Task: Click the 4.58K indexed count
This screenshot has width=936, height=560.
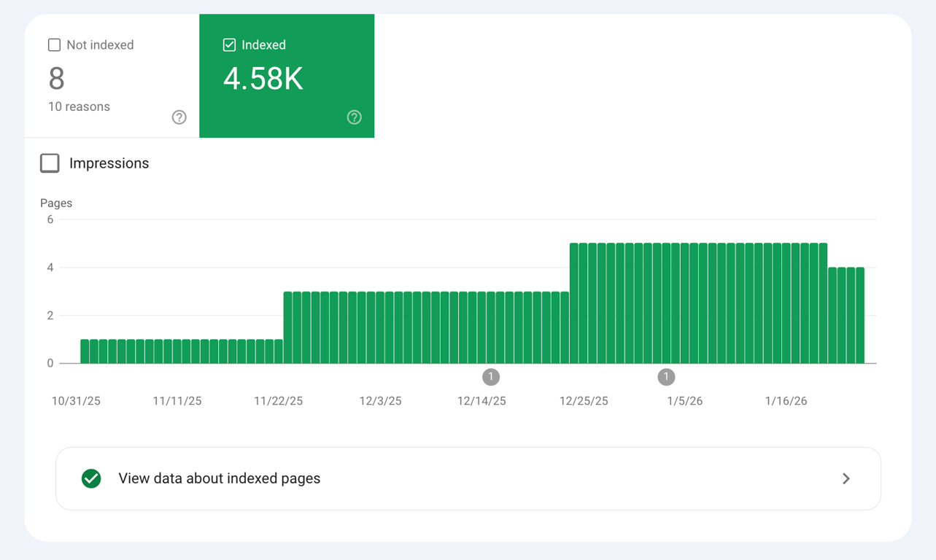Action: tap(263, 76)
